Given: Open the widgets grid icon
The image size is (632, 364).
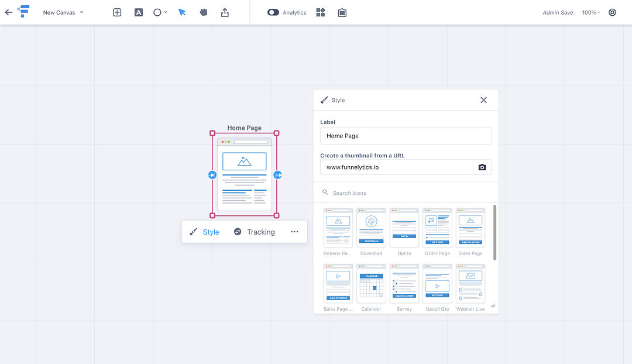Looking at the screenshot, I should [x=321, y=12].
